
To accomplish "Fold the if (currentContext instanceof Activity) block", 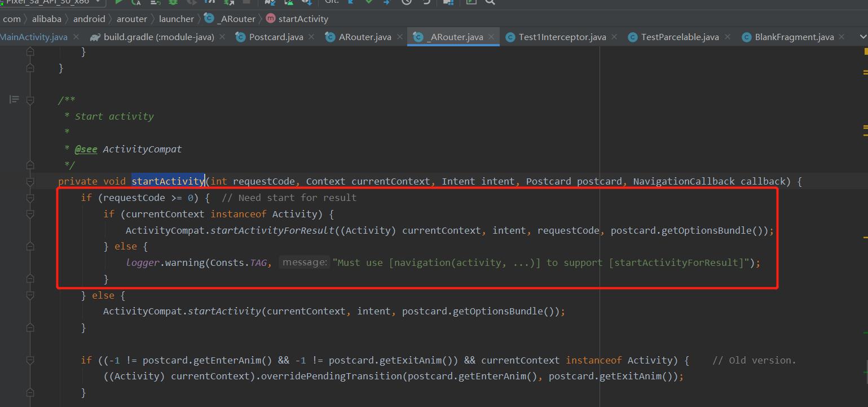I will point(30,214).
